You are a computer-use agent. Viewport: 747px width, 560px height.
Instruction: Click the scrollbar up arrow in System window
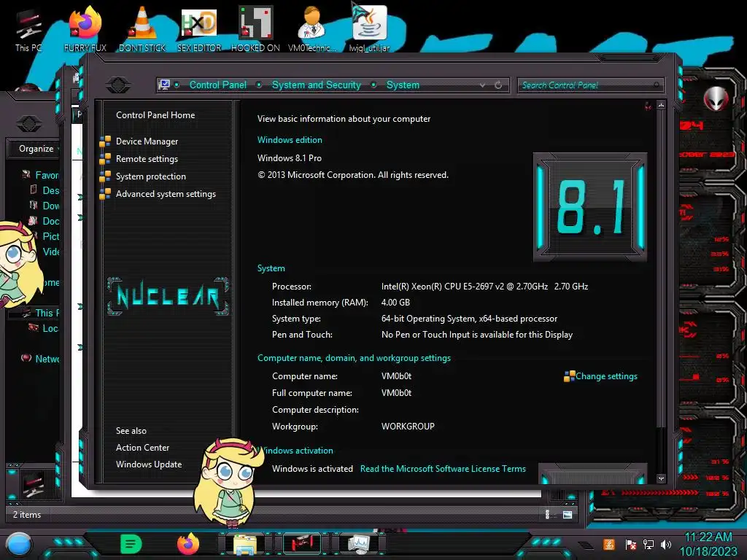661,105
